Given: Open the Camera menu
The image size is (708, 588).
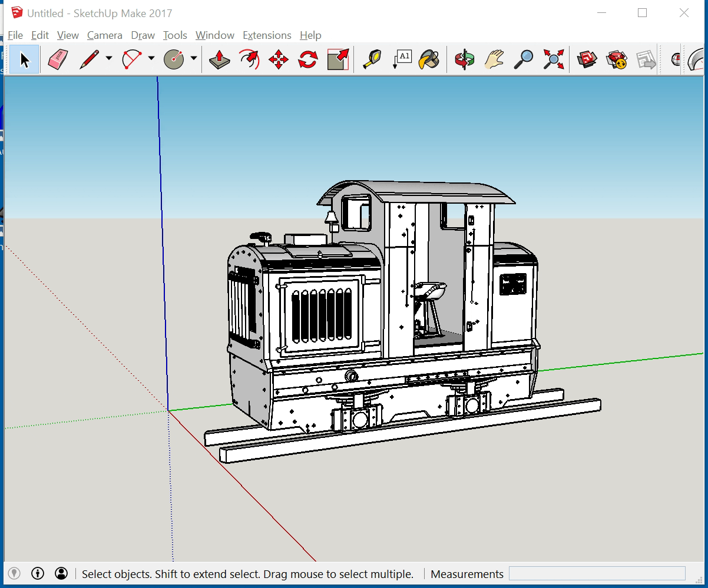Looking at the screenshot, I should 104,35.
